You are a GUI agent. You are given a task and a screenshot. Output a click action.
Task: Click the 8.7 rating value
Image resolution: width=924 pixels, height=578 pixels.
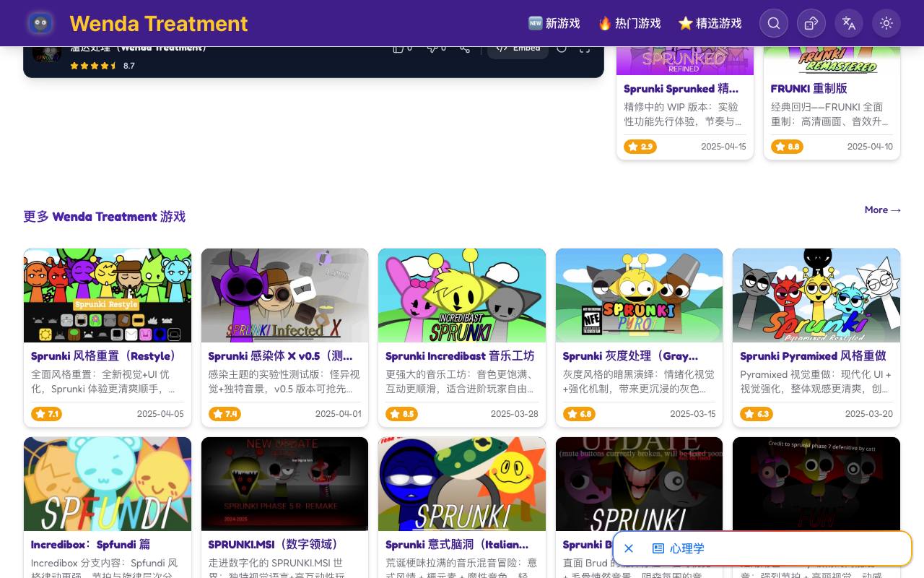tap(129, 66)
